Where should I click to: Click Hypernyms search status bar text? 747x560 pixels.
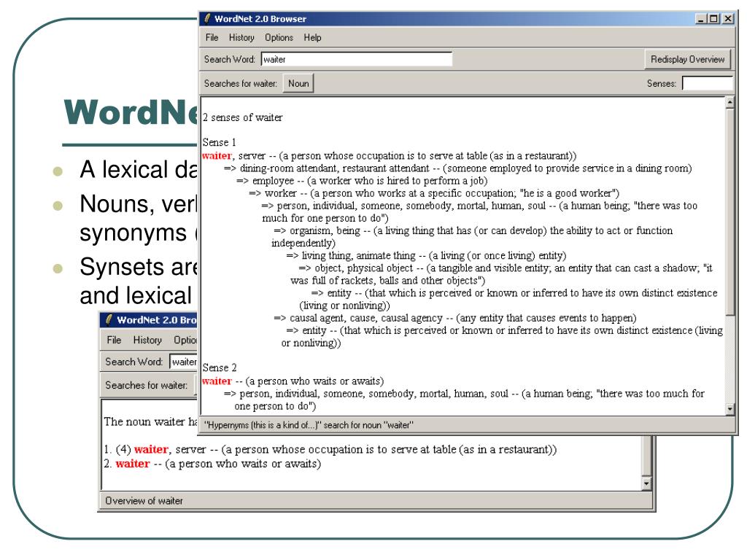[x=309, y=425]
